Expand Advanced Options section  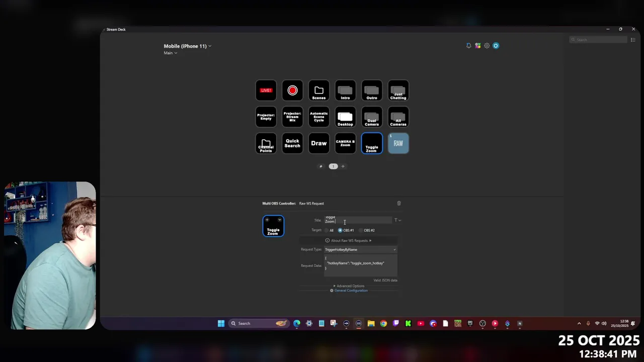pos(349,286)
